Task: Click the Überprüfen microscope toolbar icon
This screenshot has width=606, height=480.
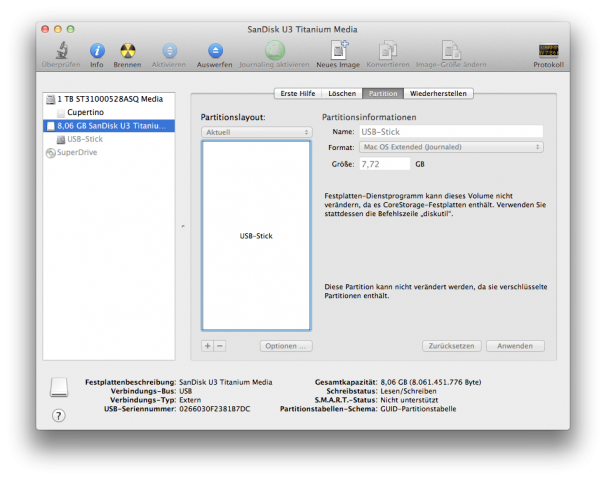Action: [61, 51]
